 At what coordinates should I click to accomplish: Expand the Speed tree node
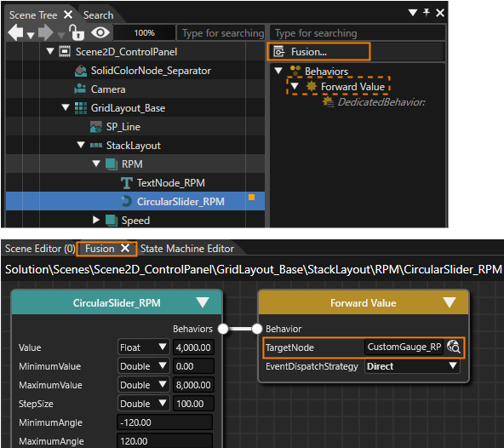[x=96, y=220]
